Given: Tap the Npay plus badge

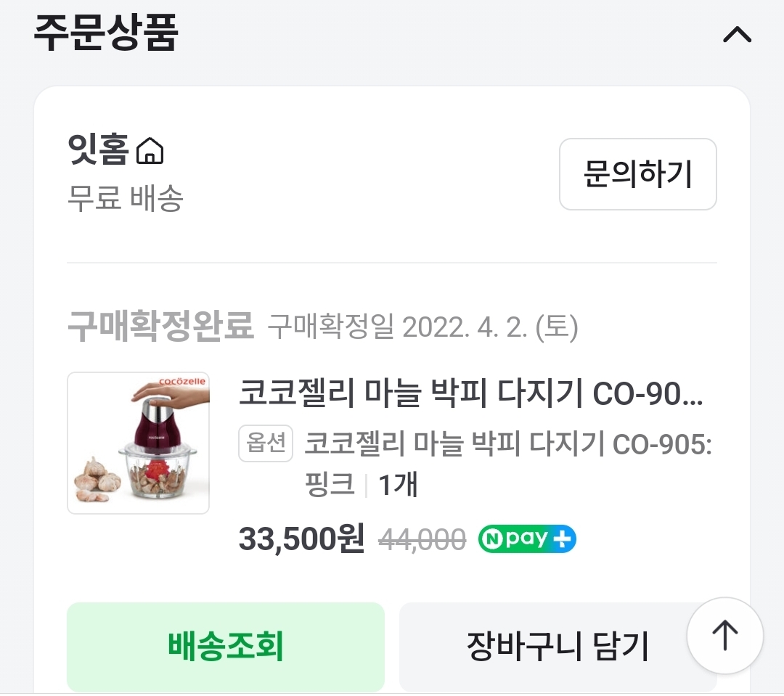Looking at the screenshot, I should coord(527,539).
